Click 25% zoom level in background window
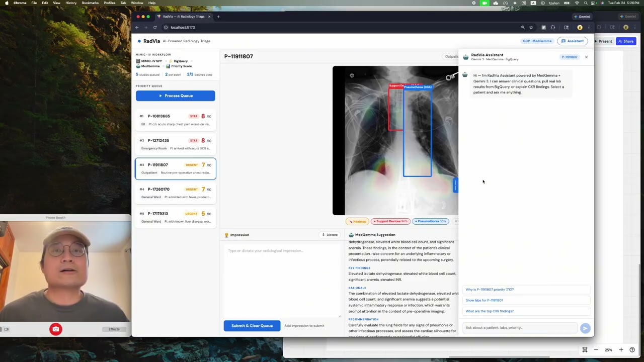This screenshot has width=644, height=362. coord(608,350)
